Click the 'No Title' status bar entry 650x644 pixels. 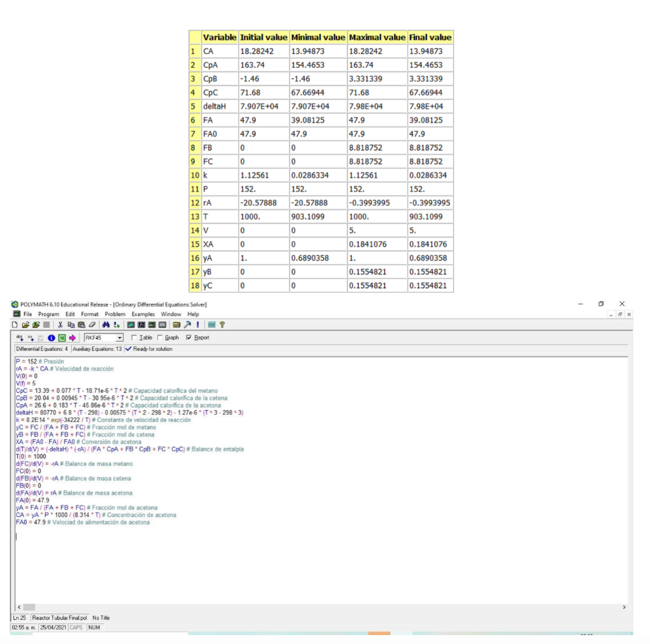click(x=101, y=618)
